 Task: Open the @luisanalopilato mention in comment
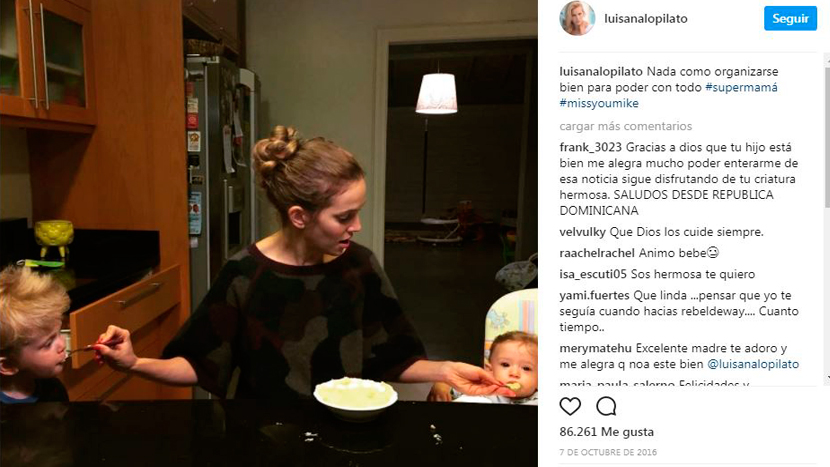coord(753,364)
